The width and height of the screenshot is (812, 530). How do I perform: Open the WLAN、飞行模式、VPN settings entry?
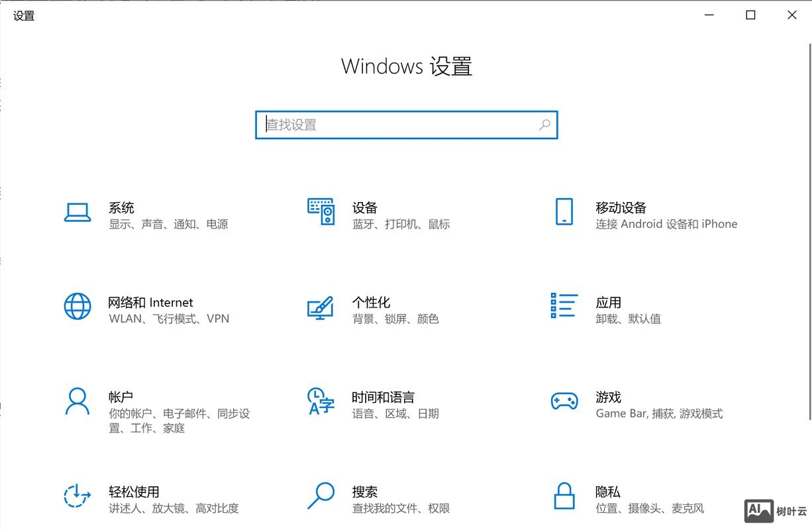pyautogui.click(x=168, y=319)
